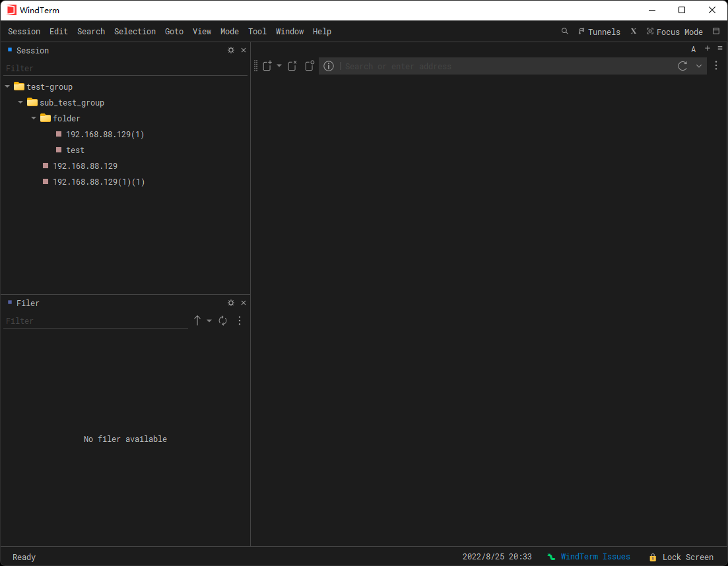Click the layout icon right of Focus Mode
The width and height of the screenshot is (728, 566).
pyautogui.click(x=716, y=32)
